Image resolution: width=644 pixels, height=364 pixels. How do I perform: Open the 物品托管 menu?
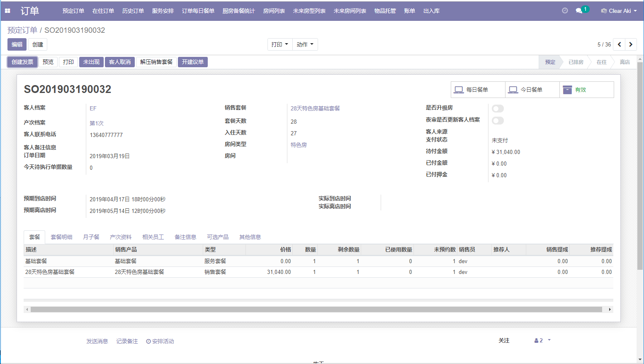[x=385, y=11]
